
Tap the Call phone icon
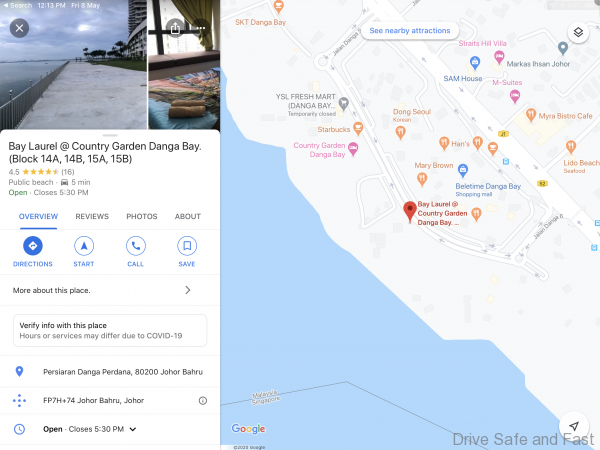coord(135,246)
